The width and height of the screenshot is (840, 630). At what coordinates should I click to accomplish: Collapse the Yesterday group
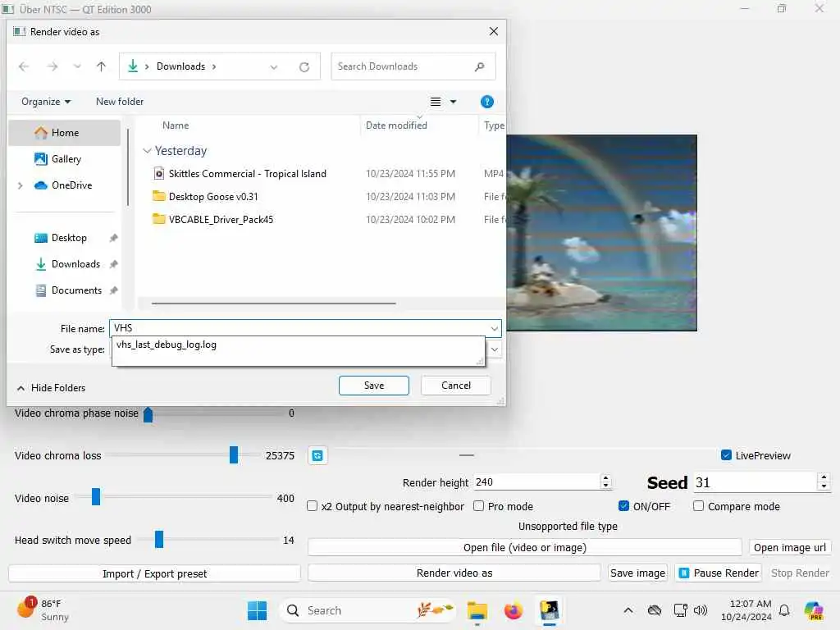[x=148, y=151]
